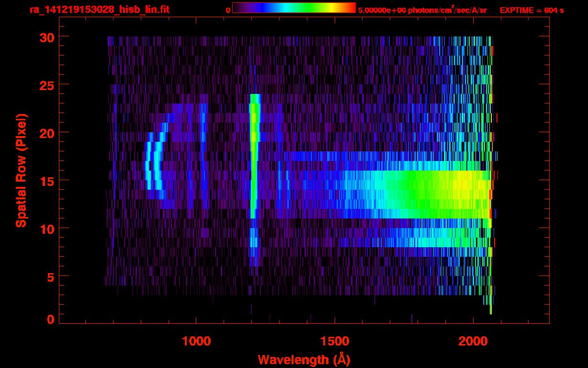Screen dimensions: 588x368
Task: Click the y-axis tick label 0
Action: [x=51, y=319]
